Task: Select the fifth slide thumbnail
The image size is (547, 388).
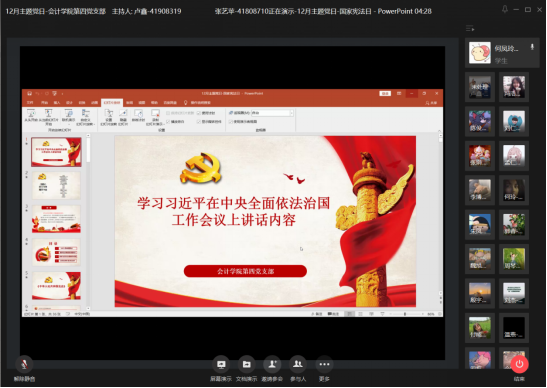Action: (56, 286)
